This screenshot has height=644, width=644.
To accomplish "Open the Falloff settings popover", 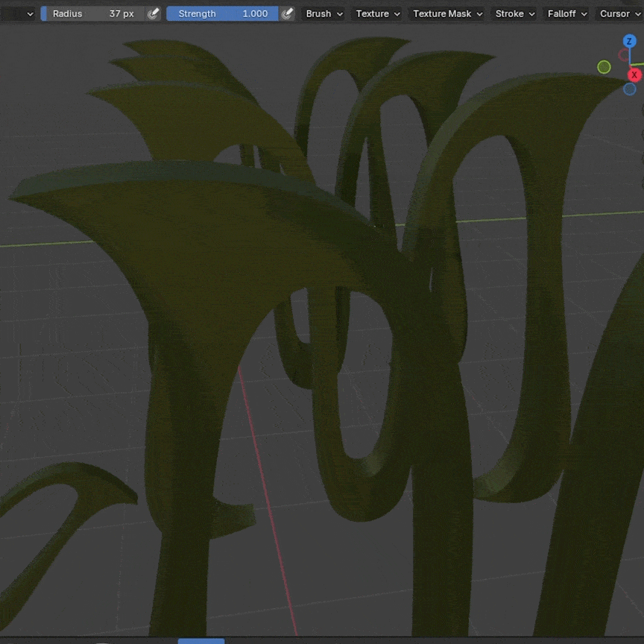I will (567, 13).
